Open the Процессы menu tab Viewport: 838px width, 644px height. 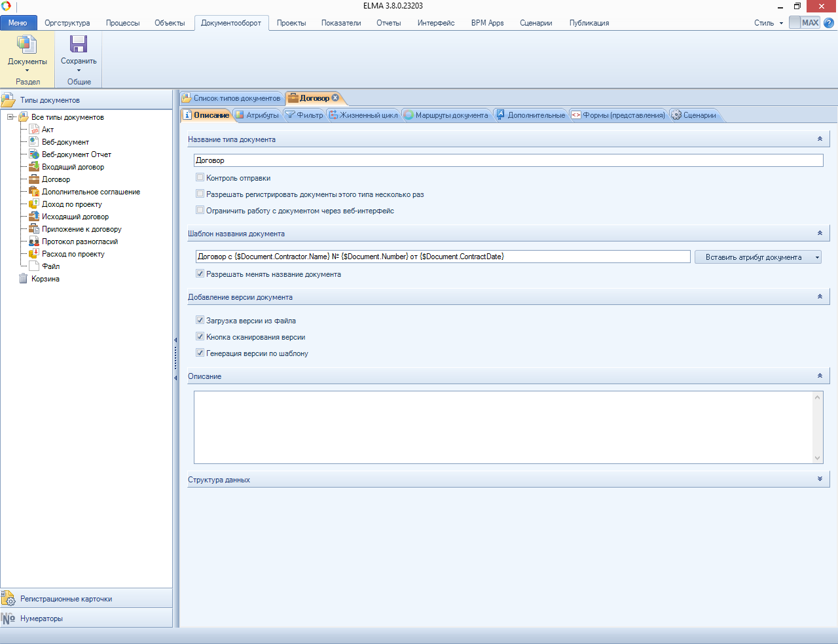[x=122, y=23]
